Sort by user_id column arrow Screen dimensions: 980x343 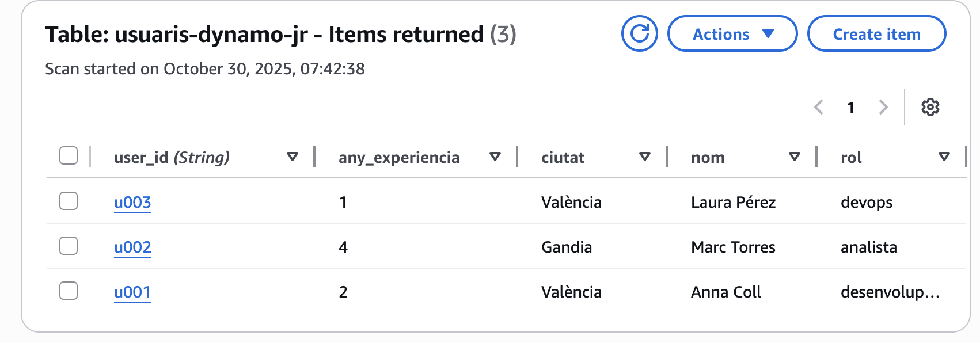(293, 157)
